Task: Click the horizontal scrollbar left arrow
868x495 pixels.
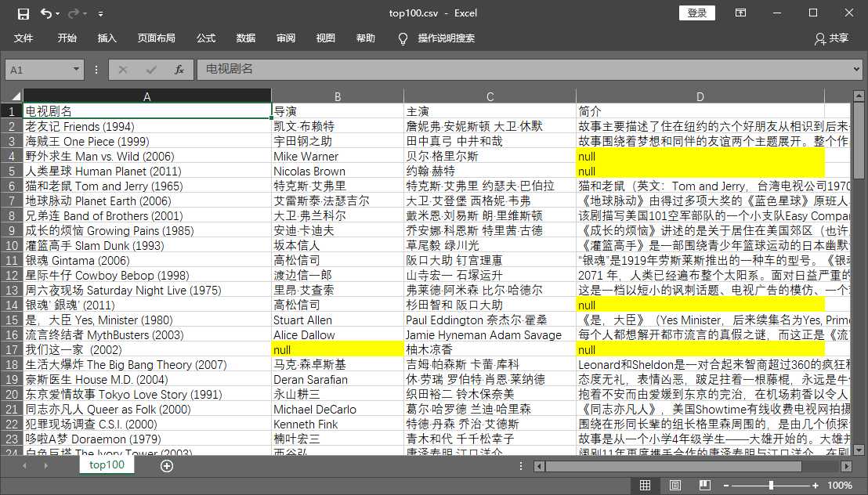Action: (539, 466)
